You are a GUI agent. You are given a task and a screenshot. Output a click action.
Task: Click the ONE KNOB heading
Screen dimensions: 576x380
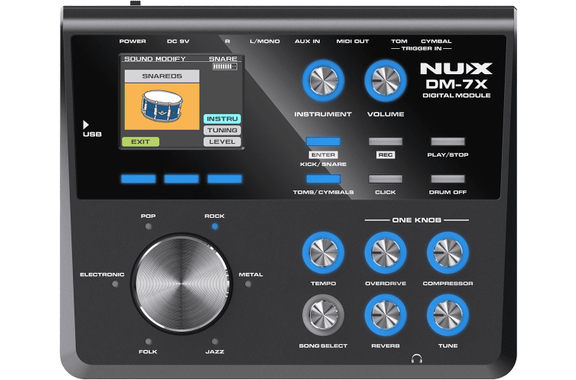tap(417, 220)
